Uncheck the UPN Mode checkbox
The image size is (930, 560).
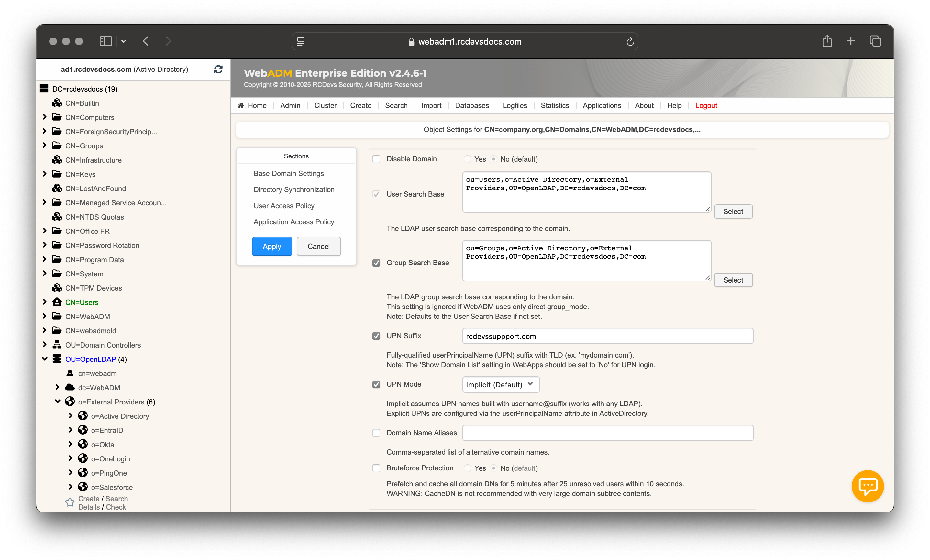tap(376, 384)
